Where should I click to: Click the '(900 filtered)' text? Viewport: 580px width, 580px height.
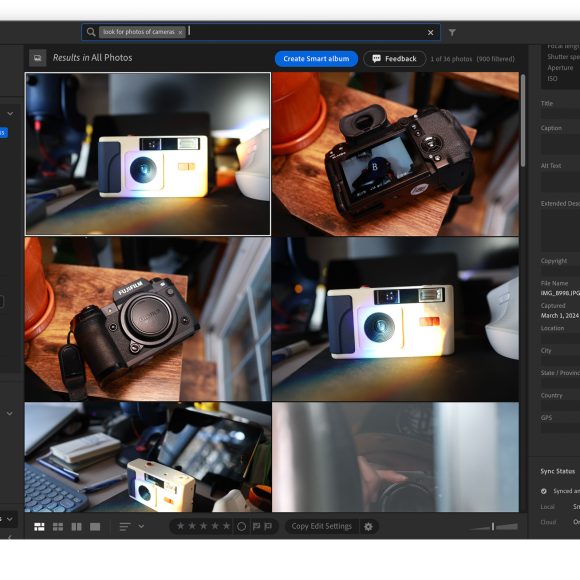point(496,59)
